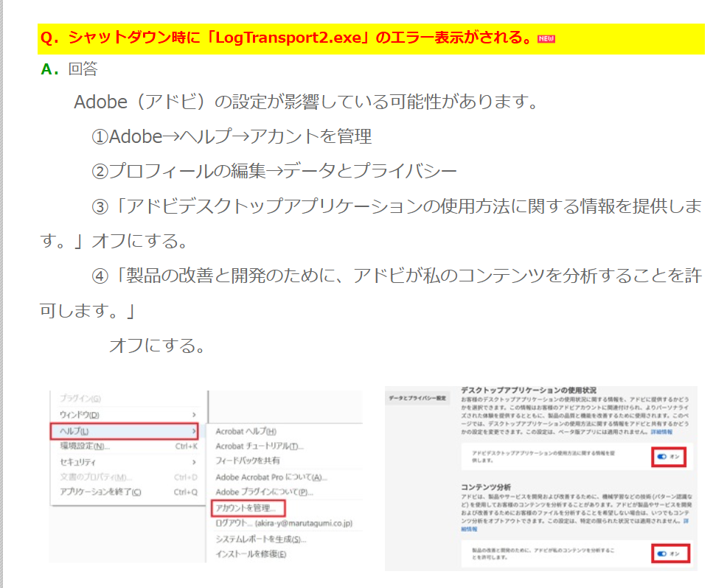Screen dimensions: 713x588
Task: Open the ヘルプ(L) menu item
Action: click(125, 431)
